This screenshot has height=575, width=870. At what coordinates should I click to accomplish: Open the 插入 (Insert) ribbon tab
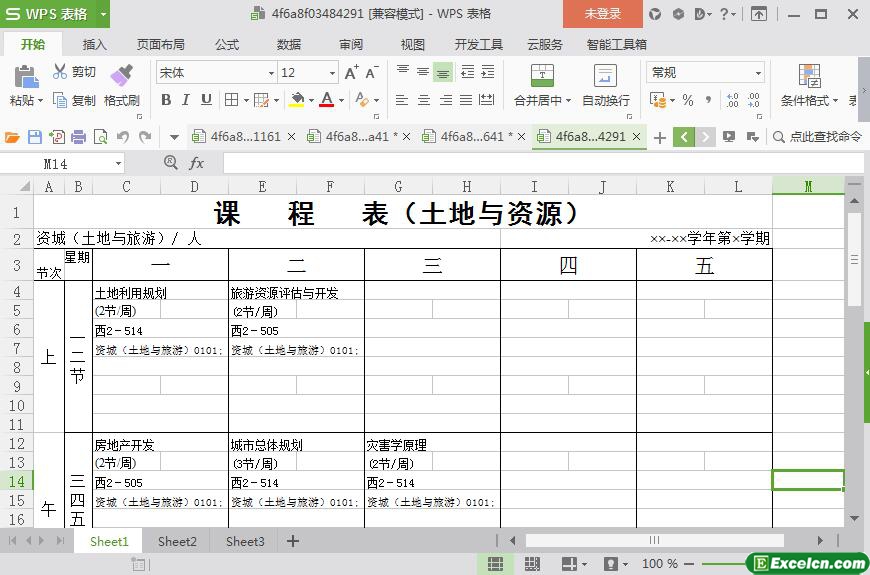(x=94, y=44)
